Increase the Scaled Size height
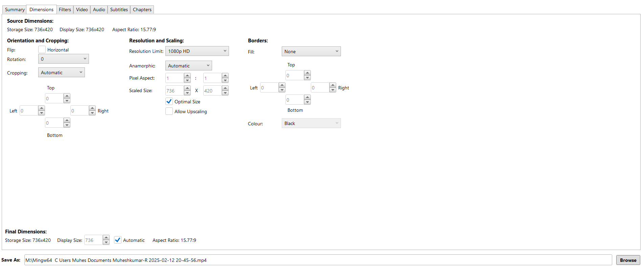Image resolution: width=644 pixels, height=271 pixels. click(225, 88)
